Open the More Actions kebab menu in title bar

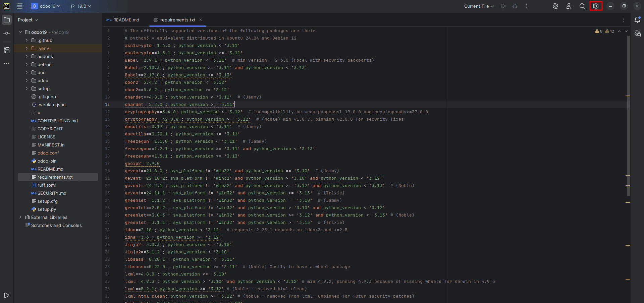526,6
